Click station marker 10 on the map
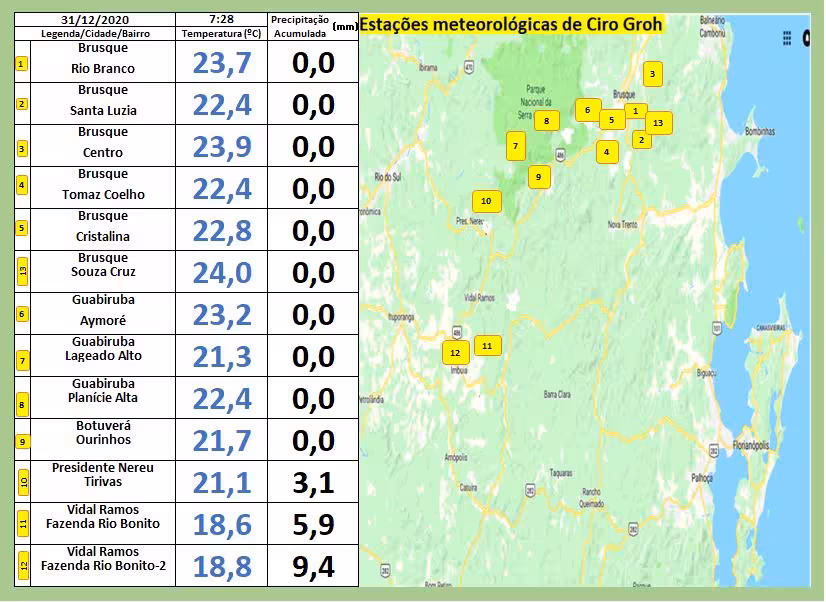The width and height of the screenshot is (826, 602). (486, 201)
